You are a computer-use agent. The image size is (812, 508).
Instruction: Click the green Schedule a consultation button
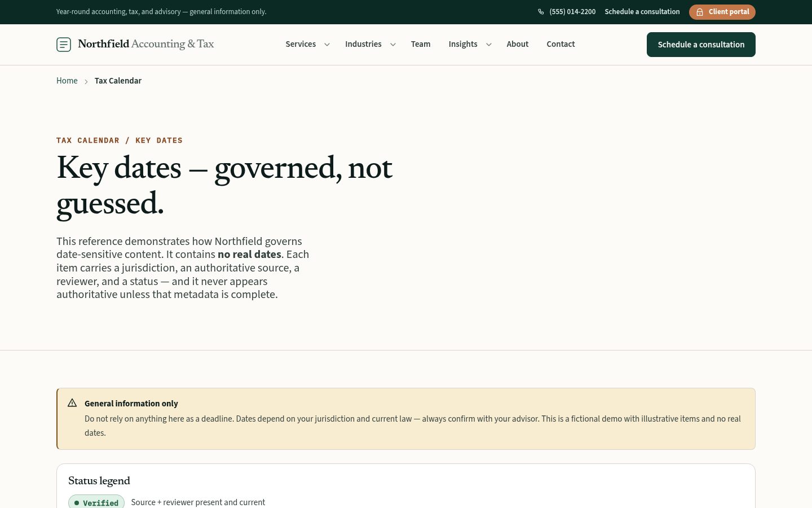point(701,45)
